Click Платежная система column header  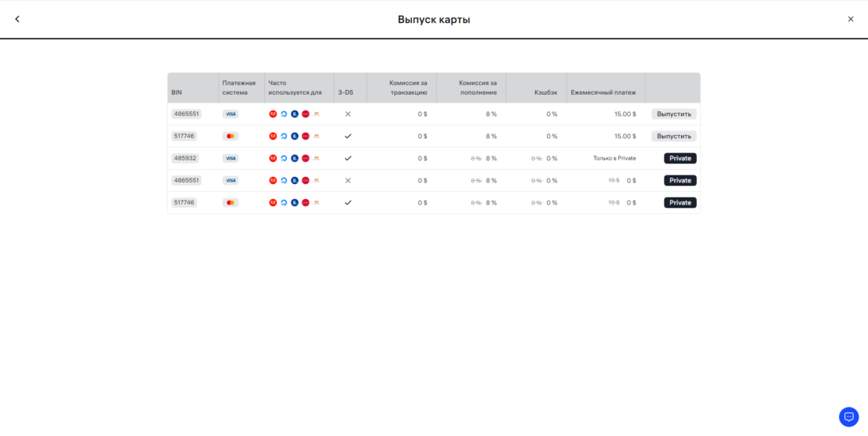click(239, 88)
